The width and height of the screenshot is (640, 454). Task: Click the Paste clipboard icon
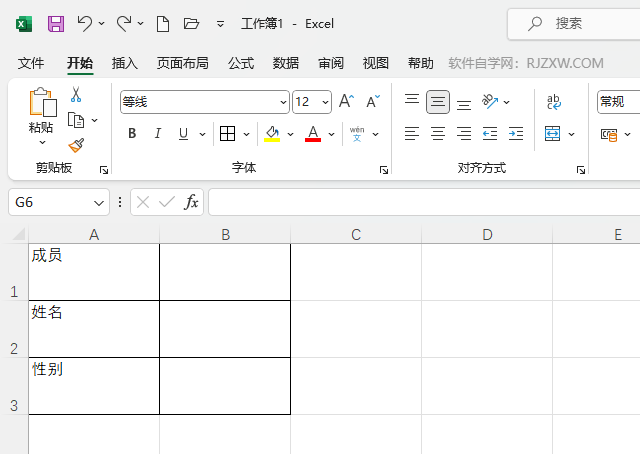click(42, 102)
